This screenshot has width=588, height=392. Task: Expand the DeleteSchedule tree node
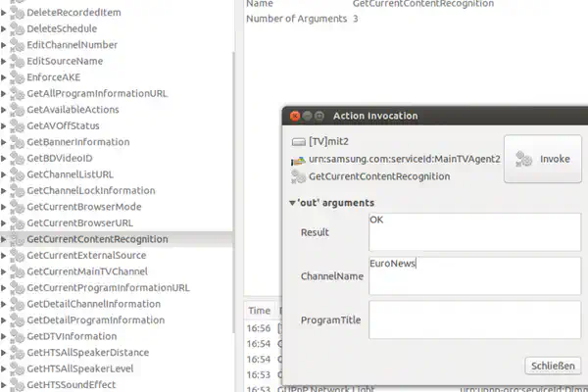[5, 29]
